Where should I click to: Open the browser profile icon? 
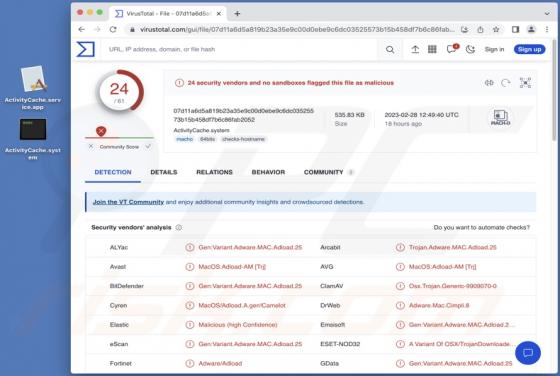click(531, 29)
